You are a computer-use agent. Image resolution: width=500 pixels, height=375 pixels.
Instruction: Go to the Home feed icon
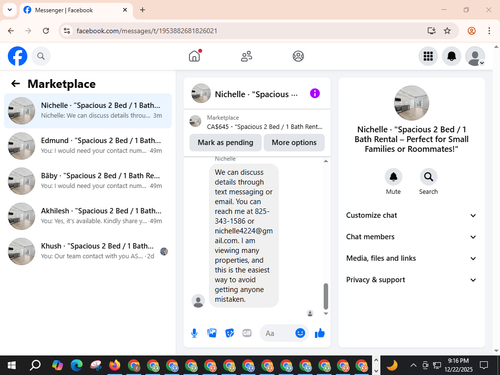(x=195, y=56)
